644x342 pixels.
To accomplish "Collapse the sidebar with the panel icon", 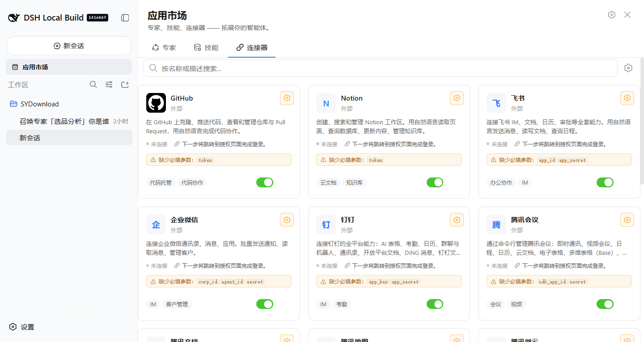I will pyautogui.click(x=125, y=18).
